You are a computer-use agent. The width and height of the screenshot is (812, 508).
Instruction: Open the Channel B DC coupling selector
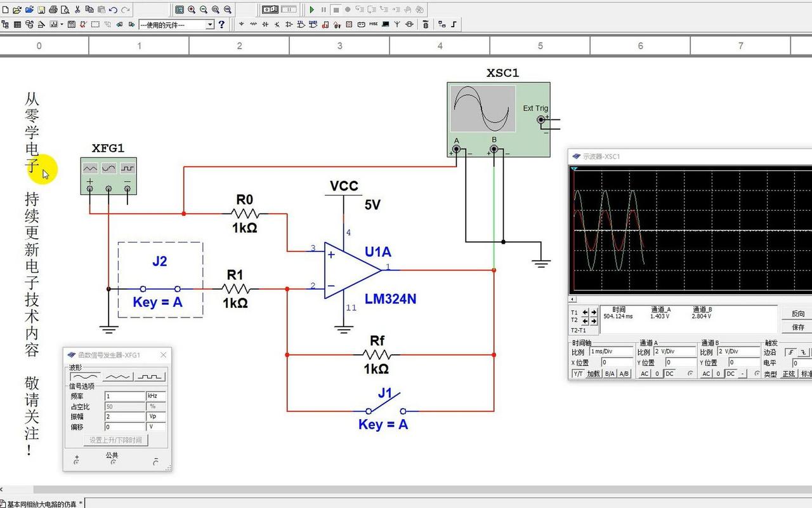coord(731,374)
